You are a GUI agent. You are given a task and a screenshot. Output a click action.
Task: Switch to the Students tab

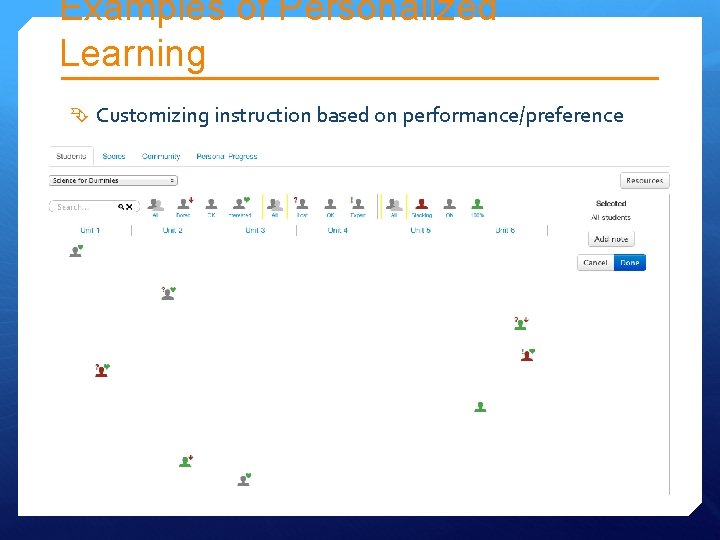[71, 156]
